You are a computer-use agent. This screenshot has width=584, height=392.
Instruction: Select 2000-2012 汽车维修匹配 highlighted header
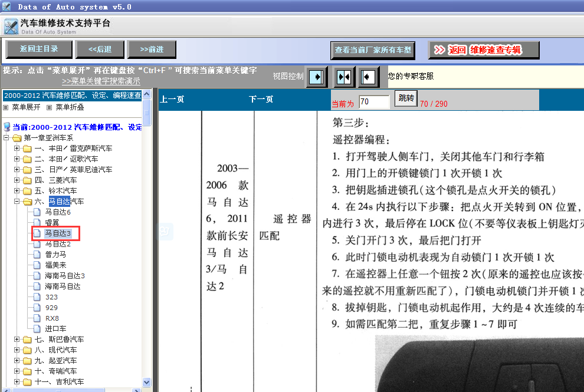pos(73,95)
